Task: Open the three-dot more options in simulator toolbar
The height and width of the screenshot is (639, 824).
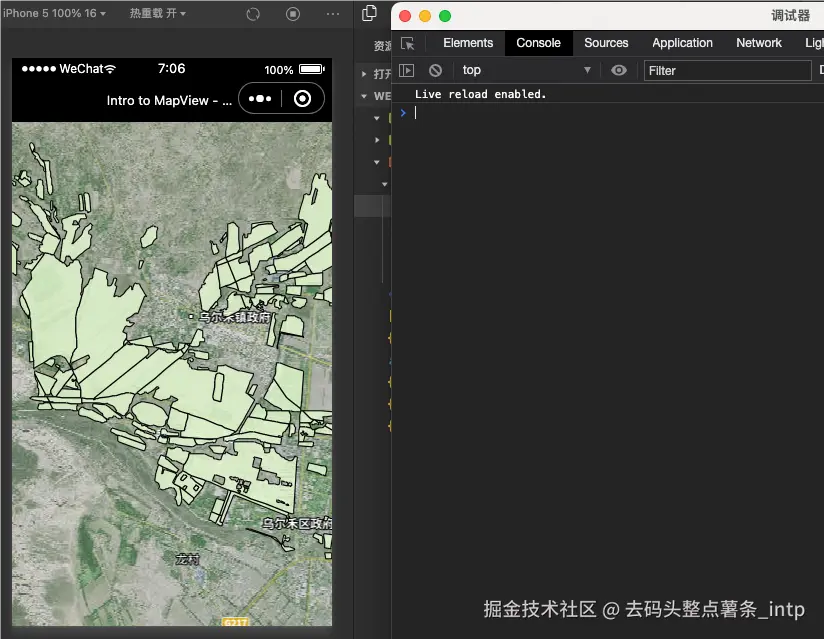Action: (x=333, y=14)
